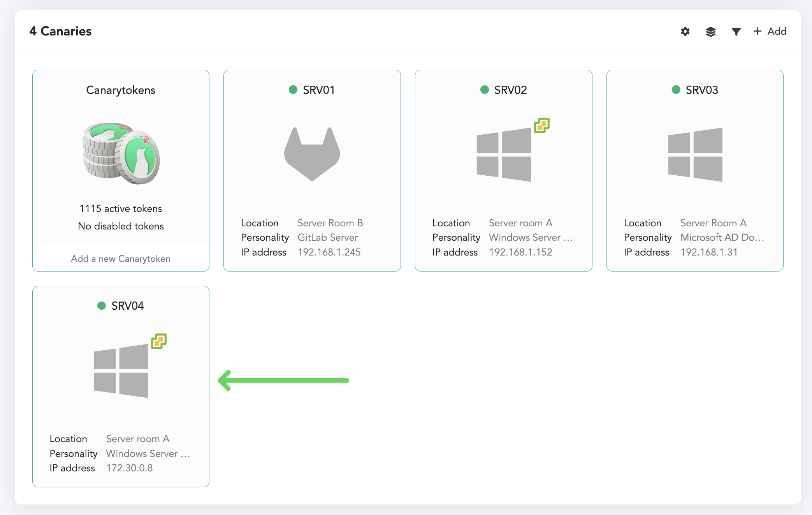Click the Windows logo on SRV02
The height and width of the screenshot is (515, 812).
click(x=504, y=155)
